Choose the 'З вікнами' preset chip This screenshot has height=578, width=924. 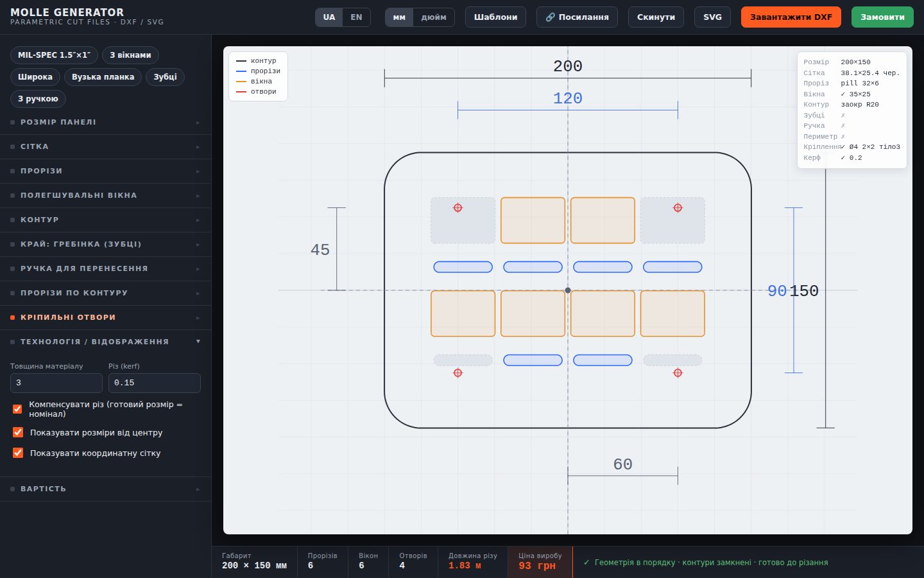click(x=130, y=55)
